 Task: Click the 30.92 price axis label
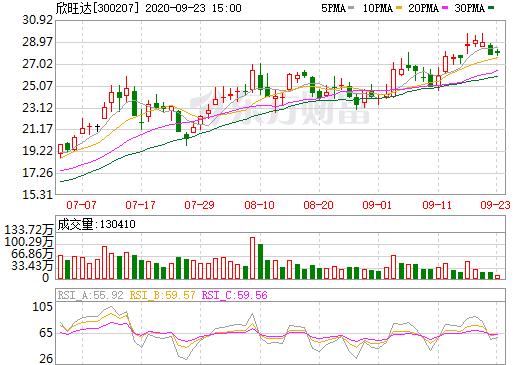tap(38, 20)
